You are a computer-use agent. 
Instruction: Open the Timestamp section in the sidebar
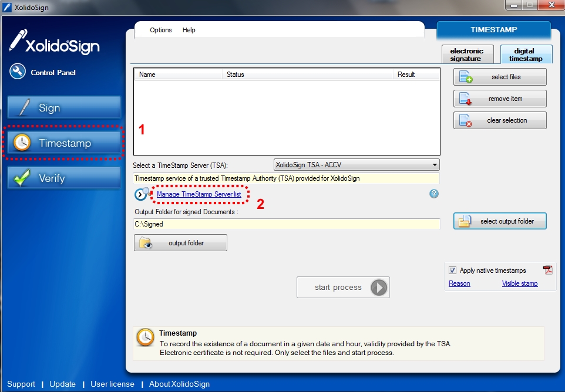(64, 143)
